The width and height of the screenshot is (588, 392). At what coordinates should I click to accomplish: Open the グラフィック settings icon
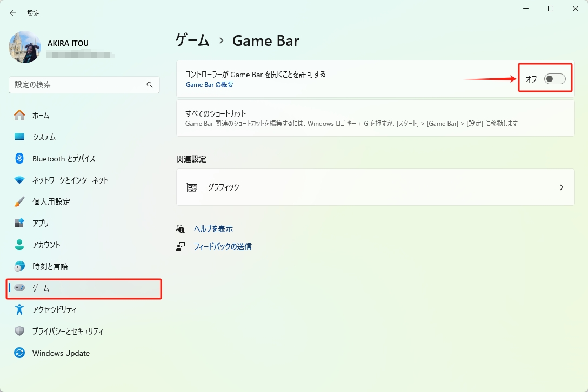192,187
